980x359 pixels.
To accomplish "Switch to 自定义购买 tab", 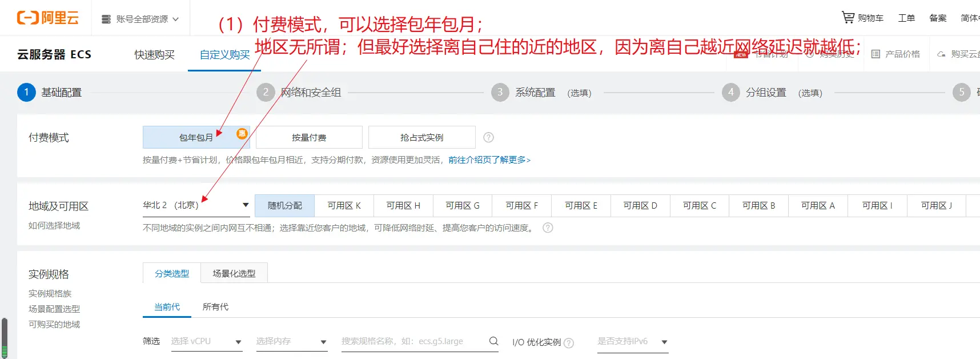I will tap(224, 55).
